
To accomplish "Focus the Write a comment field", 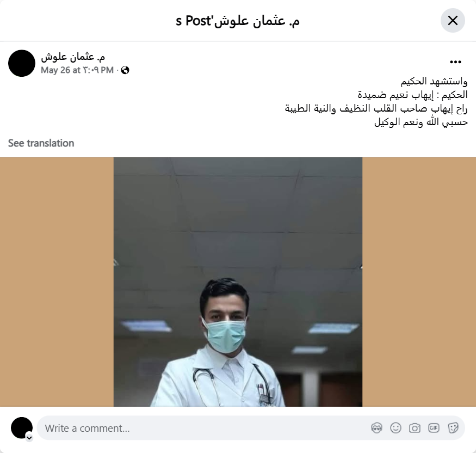I will [x=206, y=428].
